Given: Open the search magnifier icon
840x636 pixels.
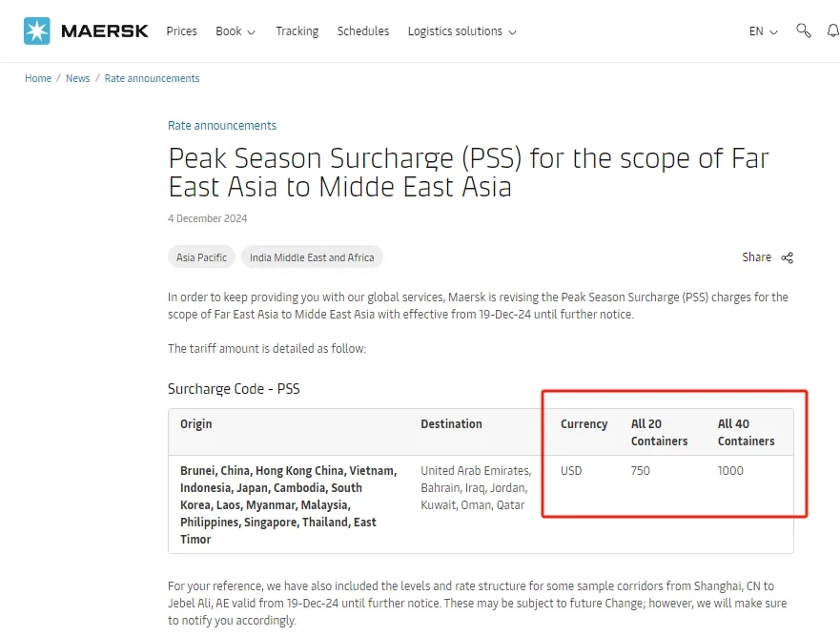Looking at the screenshot, I should point(803,31).
